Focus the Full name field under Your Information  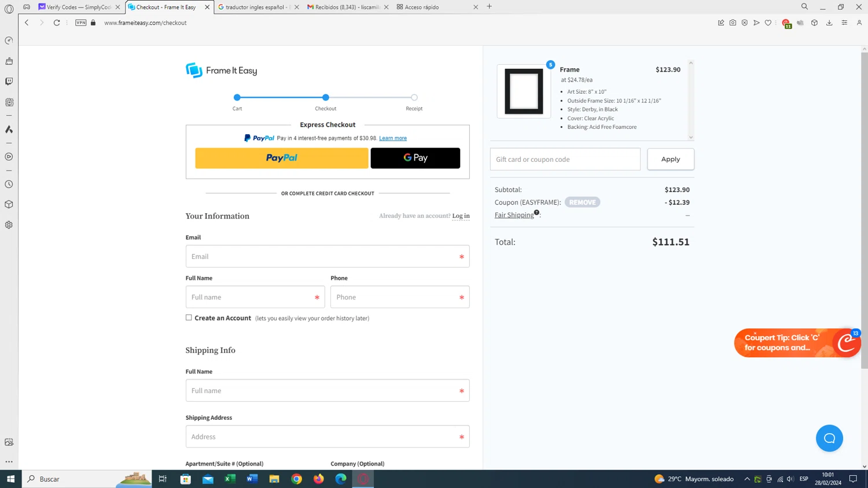[x=255, y=297]
